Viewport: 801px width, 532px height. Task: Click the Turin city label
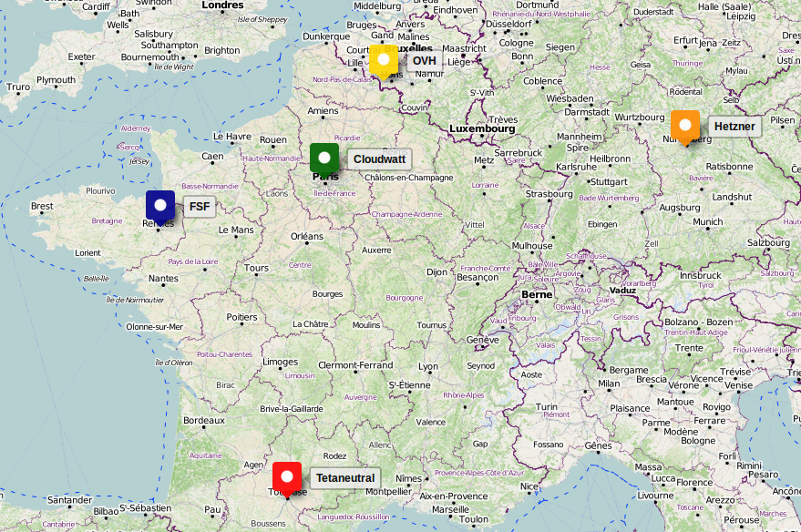click(547, 406)
